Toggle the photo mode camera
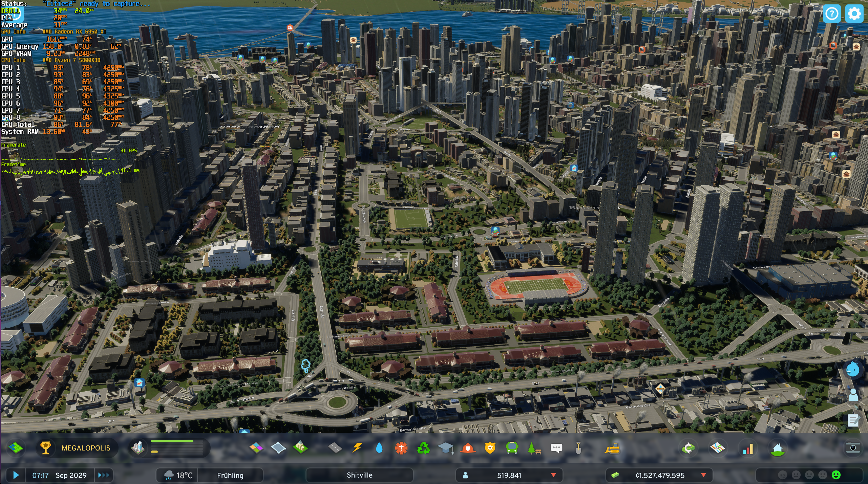 853,448
